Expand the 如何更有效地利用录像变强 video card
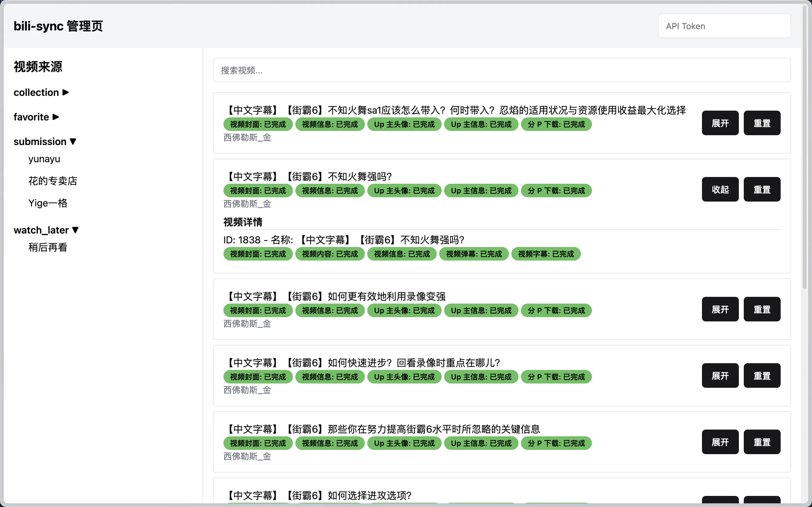Viewport: 812px width, 507px height. 720,309
